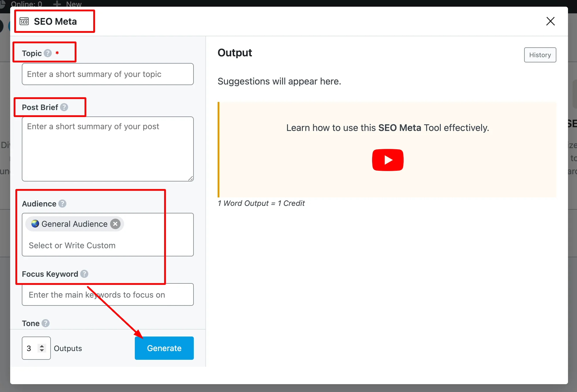
Task: Play the YouTube tutorial video
Action: [388, 160]
